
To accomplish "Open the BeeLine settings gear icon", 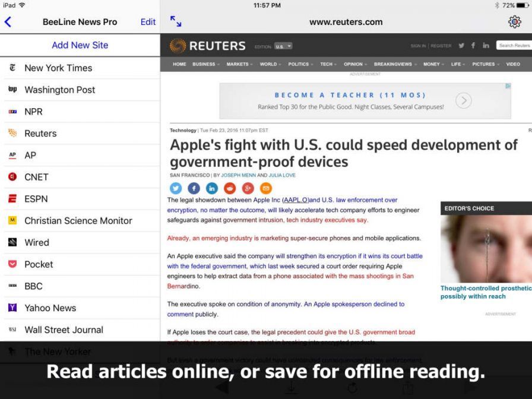I will coord(514,22).
